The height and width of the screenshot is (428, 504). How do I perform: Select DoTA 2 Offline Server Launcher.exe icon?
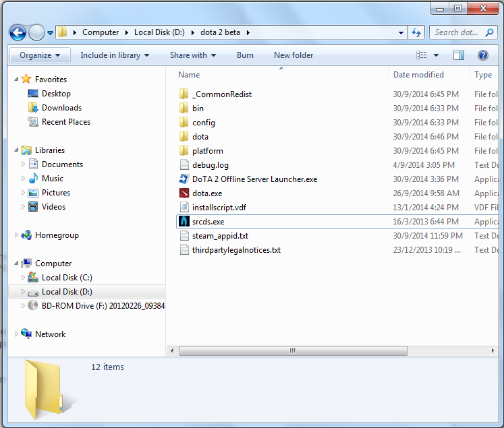tap(184, 179)
